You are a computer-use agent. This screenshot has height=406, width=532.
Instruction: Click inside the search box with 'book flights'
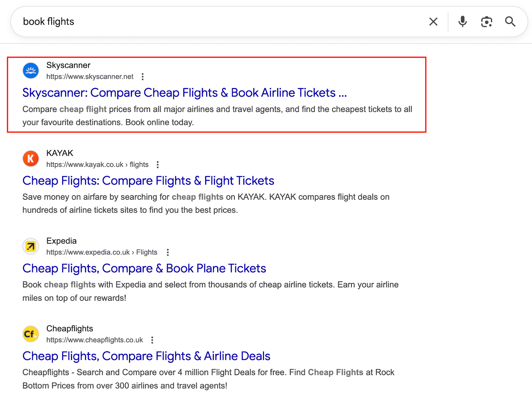[133, 21]
